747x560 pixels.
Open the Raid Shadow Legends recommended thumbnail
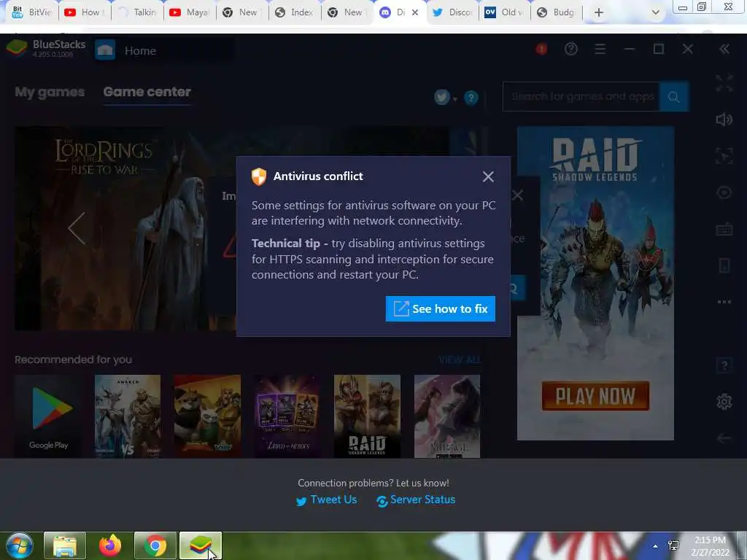tap(367, 416)
